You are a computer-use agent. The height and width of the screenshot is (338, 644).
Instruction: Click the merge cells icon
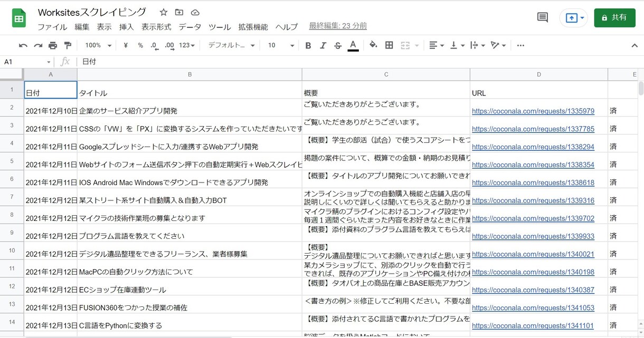(405, 45)
